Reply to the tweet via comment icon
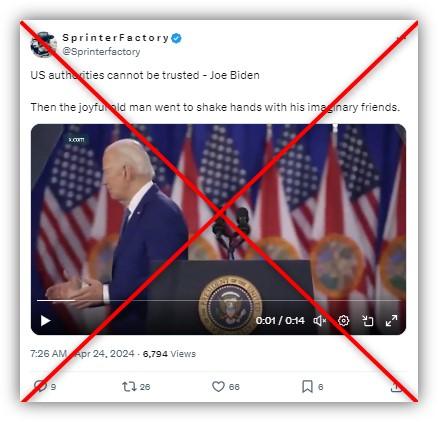 click(41, 386)
